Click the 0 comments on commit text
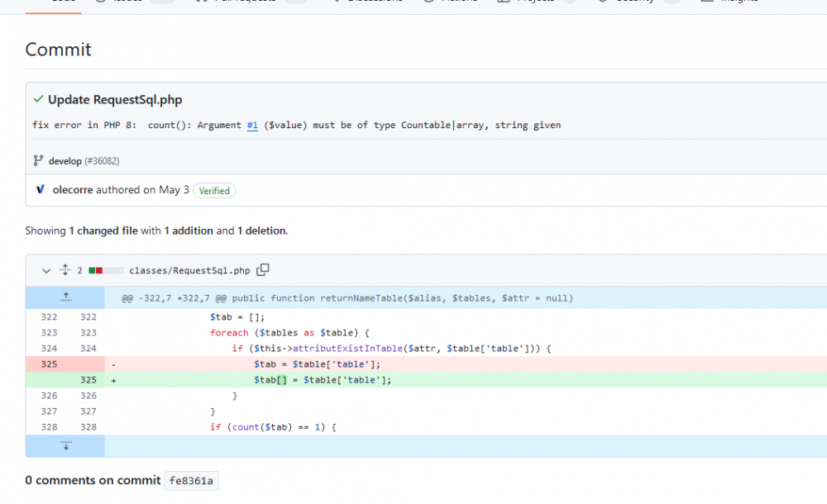This screenshot has width=827, height=504. coord(93,480)
